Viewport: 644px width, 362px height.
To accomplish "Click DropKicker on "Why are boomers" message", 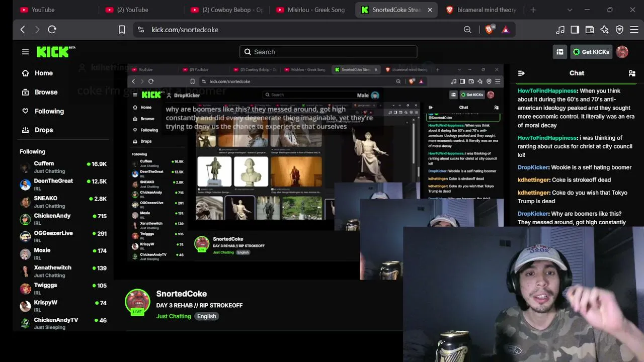I will click(533, 214).
